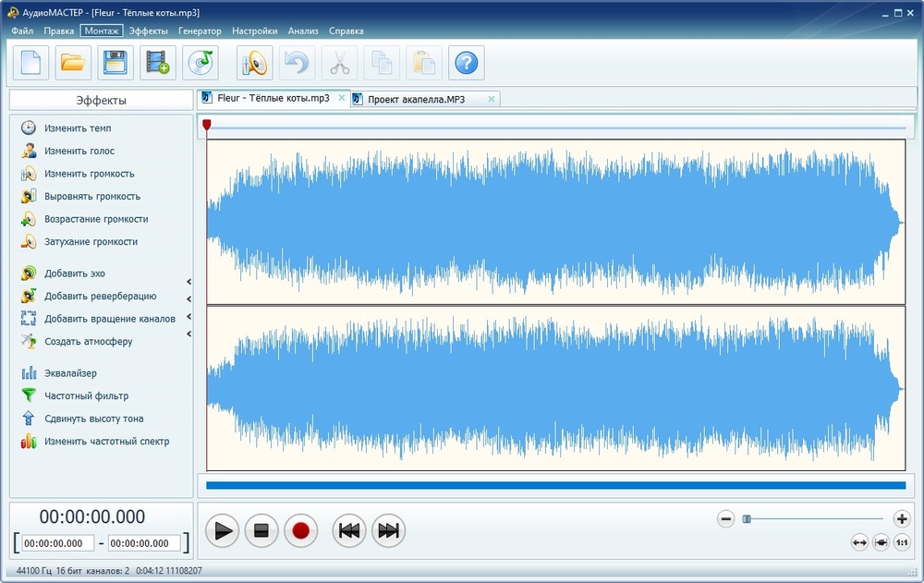Viewport: 924px width, 583px height.
Task: Open the Файл menu
Action: 22,30
